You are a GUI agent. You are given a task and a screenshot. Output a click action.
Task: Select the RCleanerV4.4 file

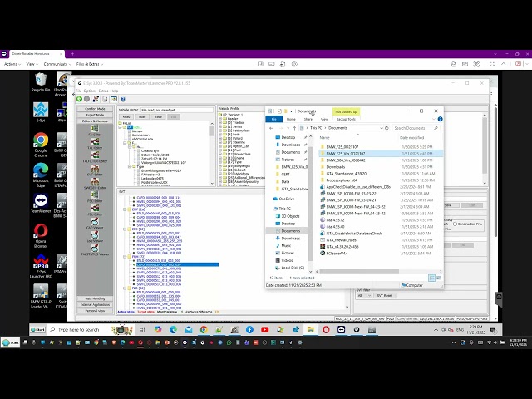tap(337, 253)
